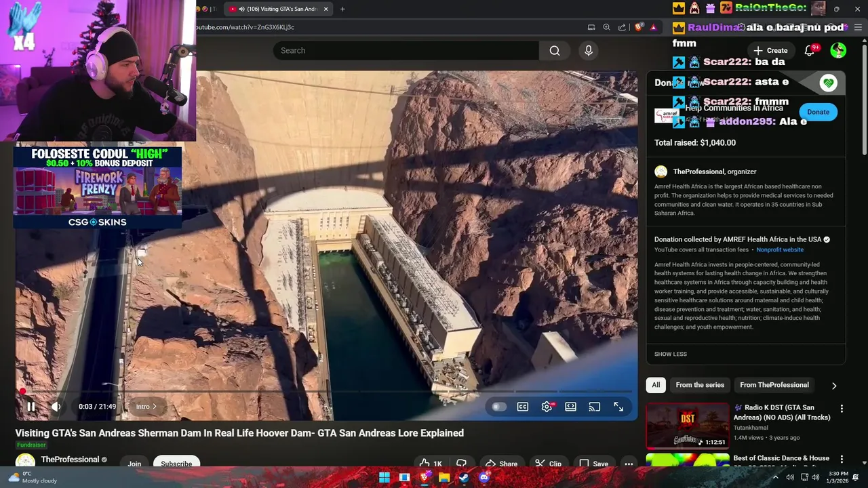868x488 pixels.
Task: Expand the Intro chapter list
Action: point(146,407)
